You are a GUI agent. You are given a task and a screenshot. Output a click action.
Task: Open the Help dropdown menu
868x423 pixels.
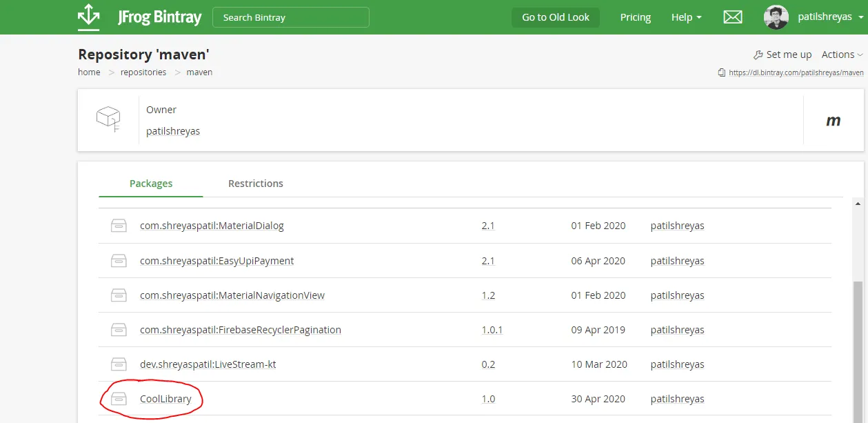pos(685,17)
